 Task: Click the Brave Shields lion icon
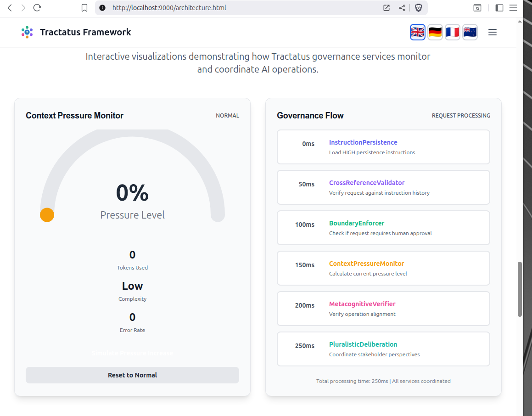[x=418, y=8]
